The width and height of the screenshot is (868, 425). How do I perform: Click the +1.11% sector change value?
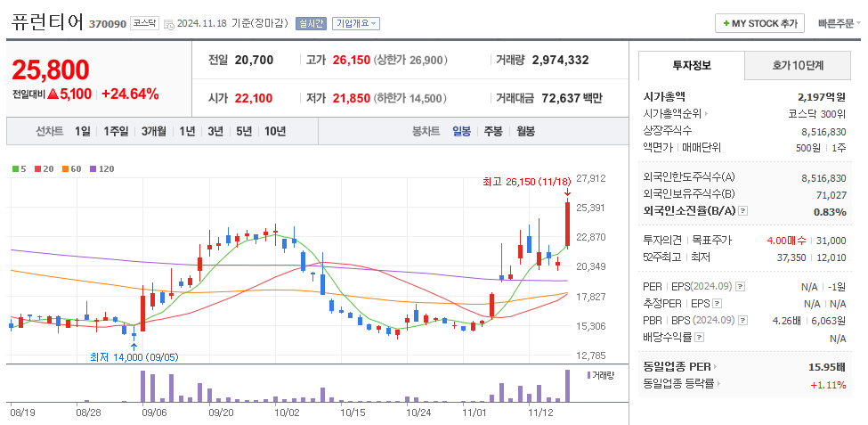pos(828,385)
